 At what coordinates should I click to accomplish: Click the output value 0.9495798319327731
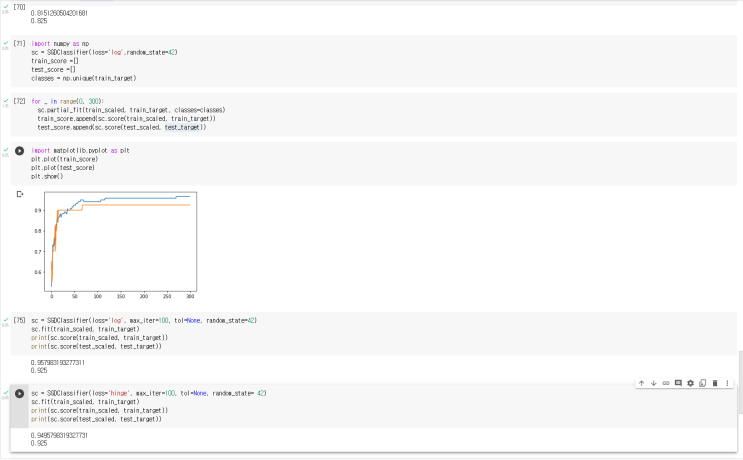click(59, 435)
